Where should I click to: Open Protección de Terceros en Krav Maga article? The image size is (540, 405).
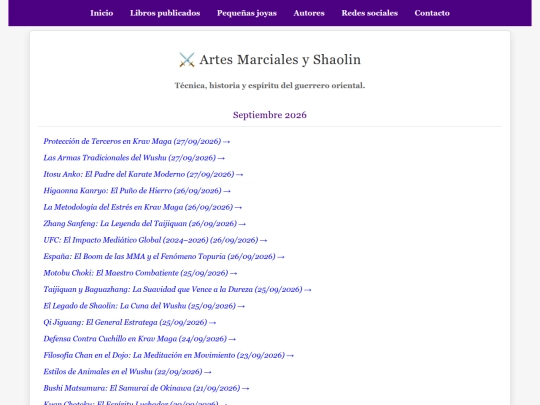(x=137, y=141)
